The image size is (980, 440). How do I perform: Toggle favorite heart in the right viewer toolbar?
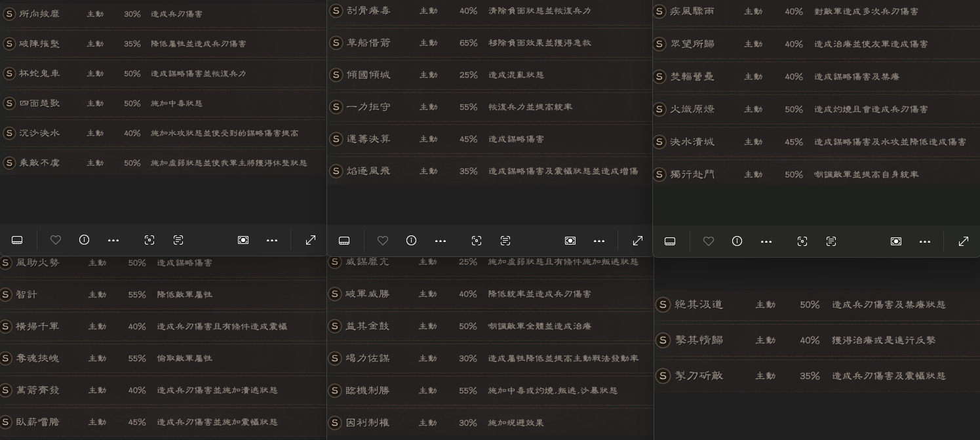click(709, 241)
